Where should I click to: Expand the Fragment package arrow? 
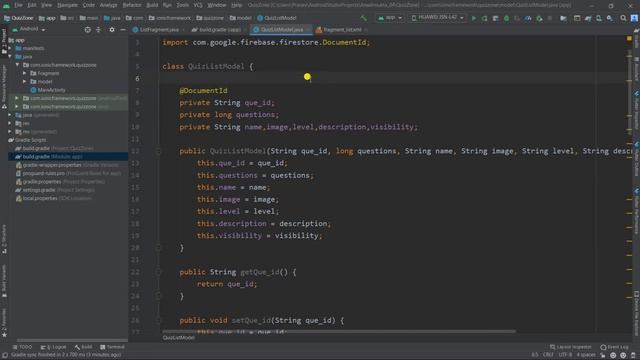24,73
